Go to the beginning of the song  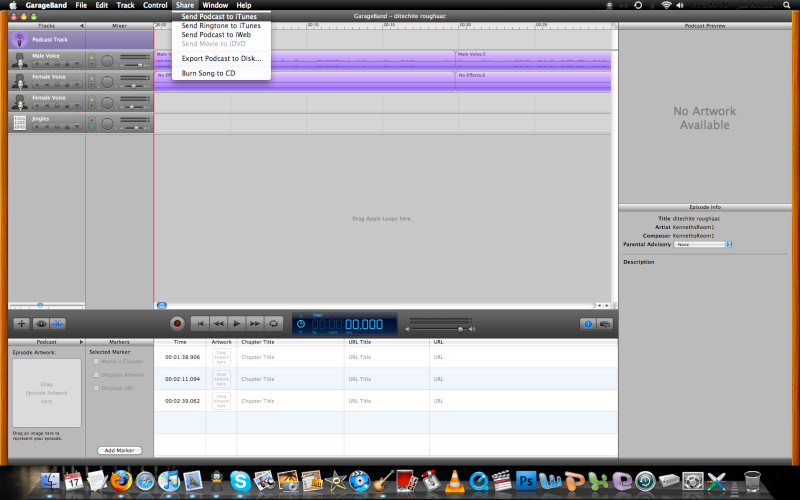200,323
